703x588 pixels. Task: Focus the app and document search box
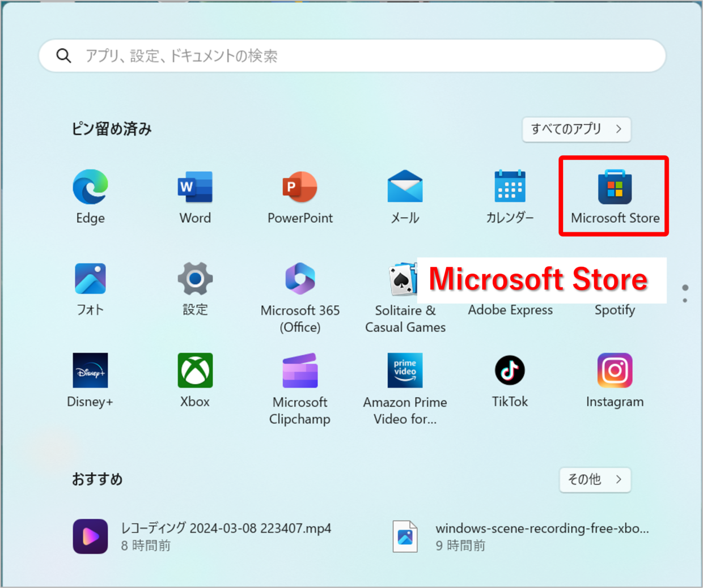352,56
